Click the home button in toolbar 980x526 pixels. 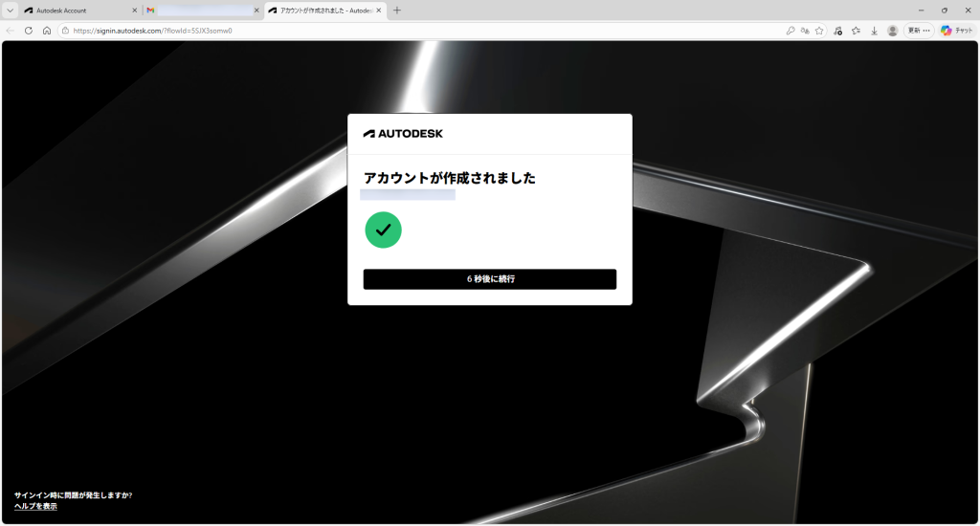coord(47,31)
